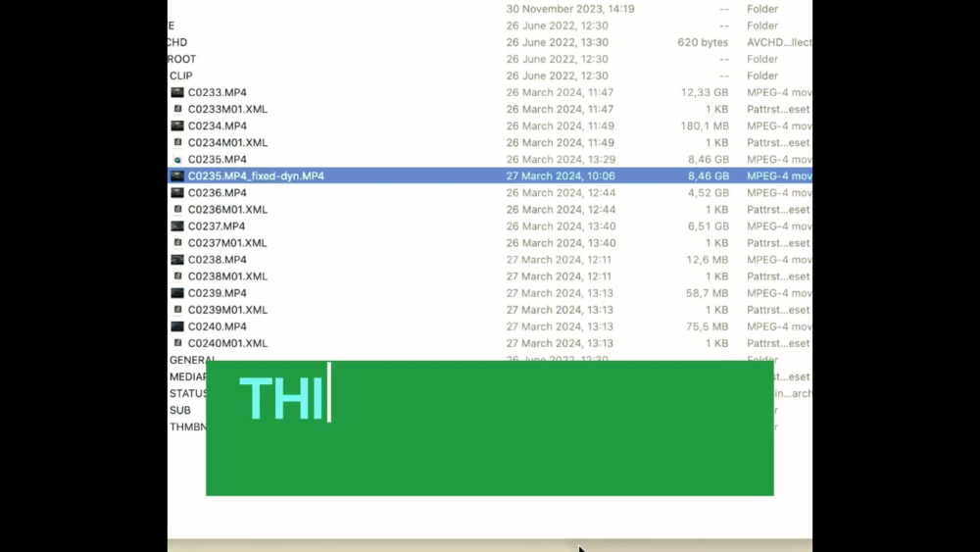The height and width of the screenshot is (552, 980).
Task: Click date 30 November 2023, 14:19
Action: click(570, 9)
